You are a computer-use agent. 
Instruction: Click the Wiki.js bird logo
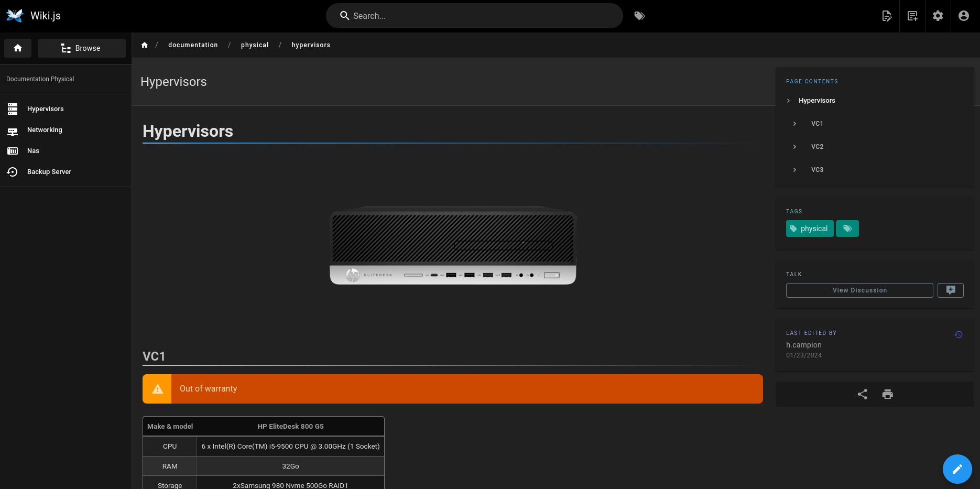tap(15, 16)
